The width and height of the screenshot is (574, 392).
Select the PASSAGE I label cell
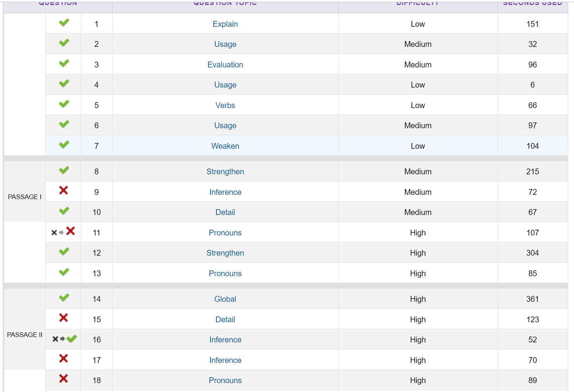click(25, 197)
